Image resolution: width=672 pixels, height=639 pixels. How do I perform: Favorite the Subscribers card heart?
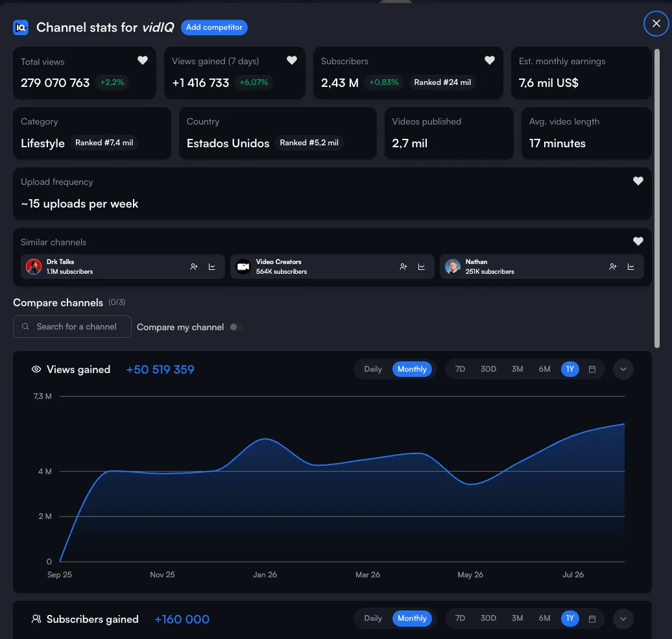click(x=490, y=60)
